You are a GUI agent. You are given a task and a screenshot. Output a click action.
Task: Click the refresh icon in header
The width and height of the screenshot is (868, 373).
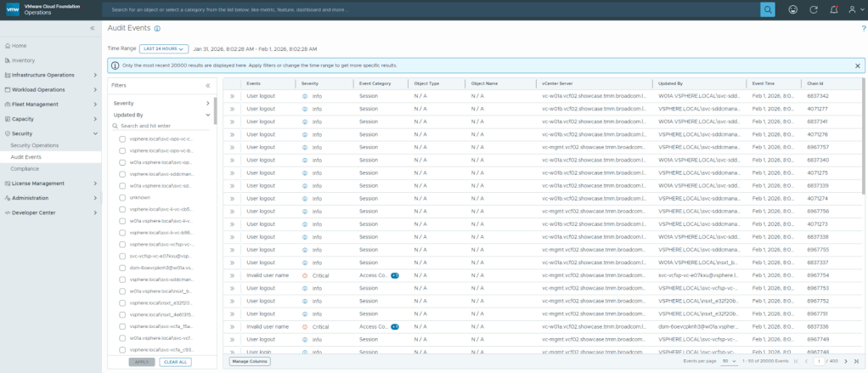814,9
